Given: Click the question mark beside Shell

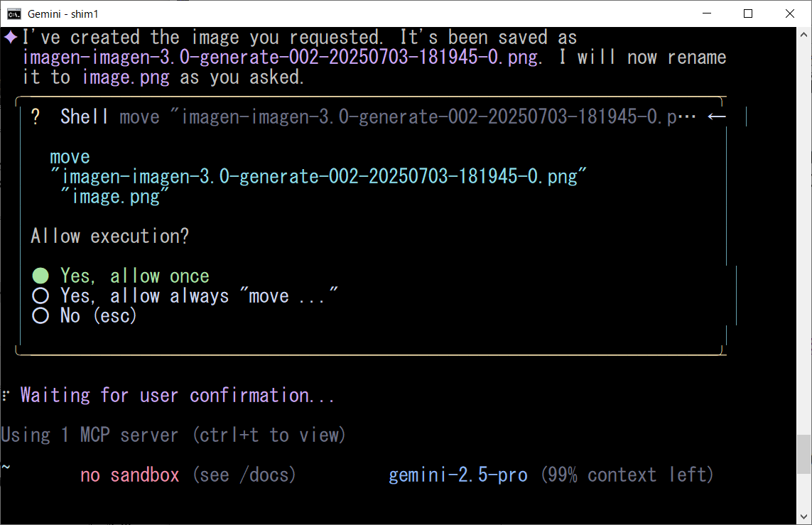Looking at the screenshot, I should [36, 117].
